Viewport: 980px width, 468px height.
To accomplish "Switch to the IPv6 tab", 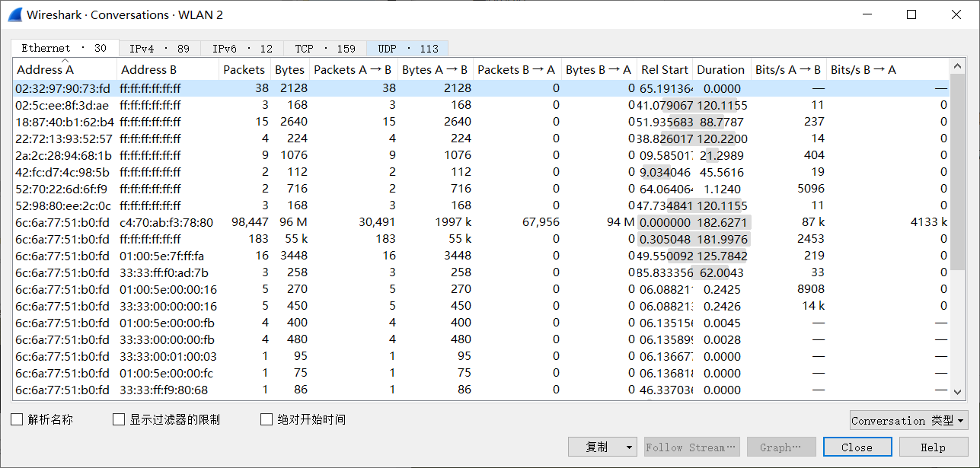I will [x=242, y=49].
